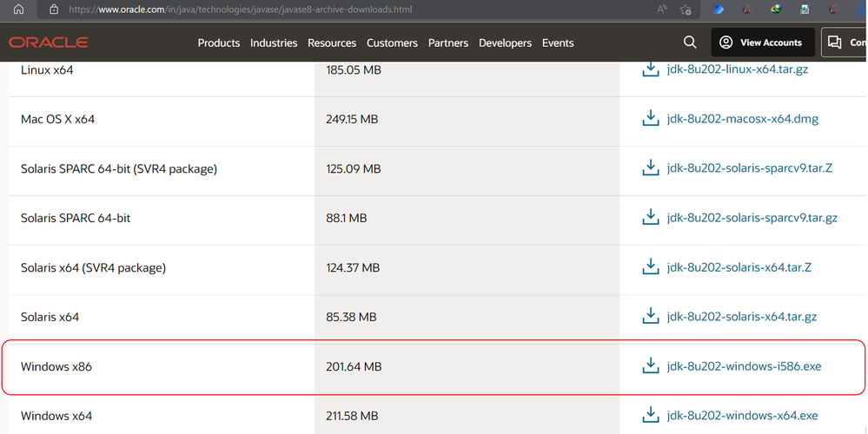Image resolution: width=868 pixels, height=434 pixels.
Task: Open the Developers menu
Action: (x=505, y=43)
